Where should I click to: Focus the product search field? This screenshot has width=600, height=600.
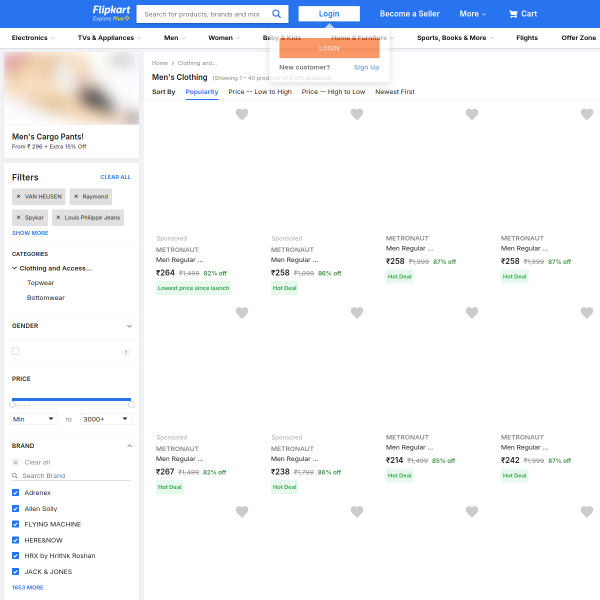tap(202, 14)
